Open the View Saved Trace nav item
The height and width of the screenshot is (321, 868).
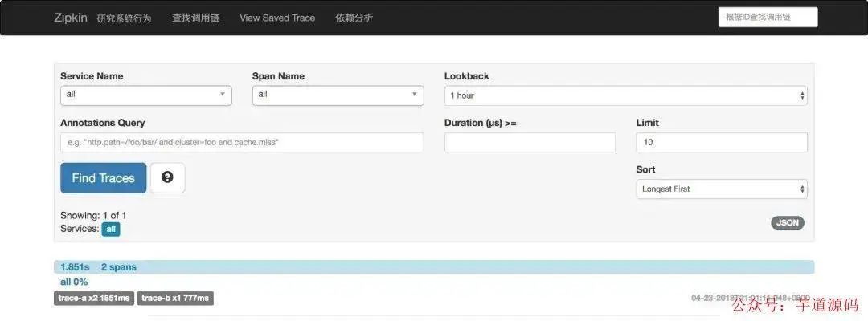[x=277, y=18]
